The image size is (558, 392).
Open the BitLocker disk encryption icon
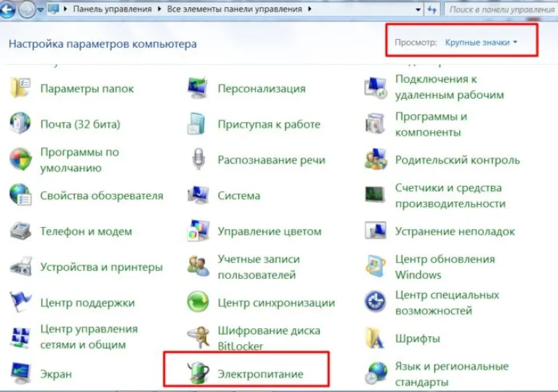pos(198,338)
